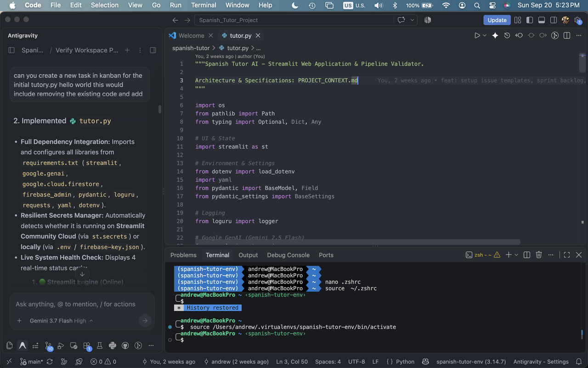Screen dimensions: 588x368
Task: Toggle the secondary side bar visibility
Action: pyautogui.click(x=554, y=20)
